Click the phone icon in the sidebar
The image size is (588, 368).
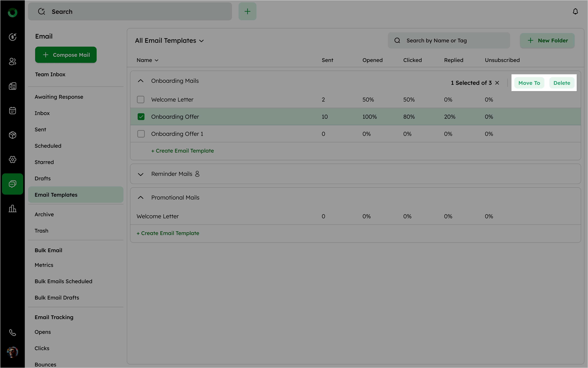tap(12, 333)
